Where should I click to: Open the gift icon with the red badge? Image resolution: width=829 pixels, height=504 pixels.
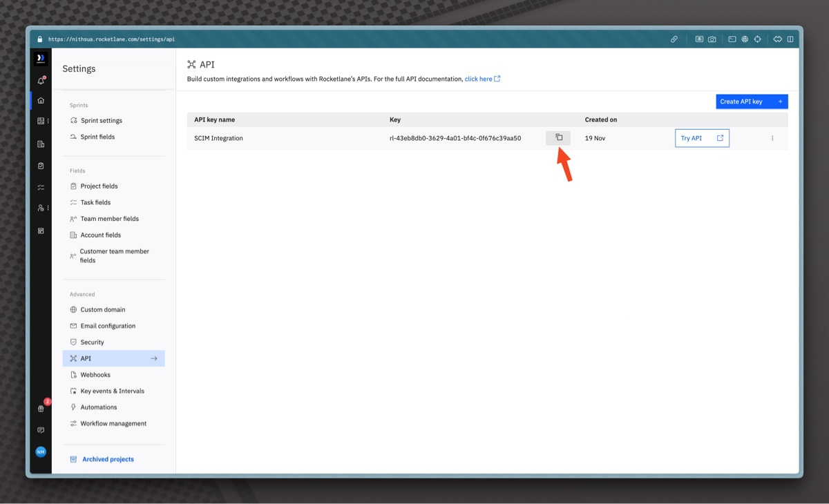click(x=41, y=409)
